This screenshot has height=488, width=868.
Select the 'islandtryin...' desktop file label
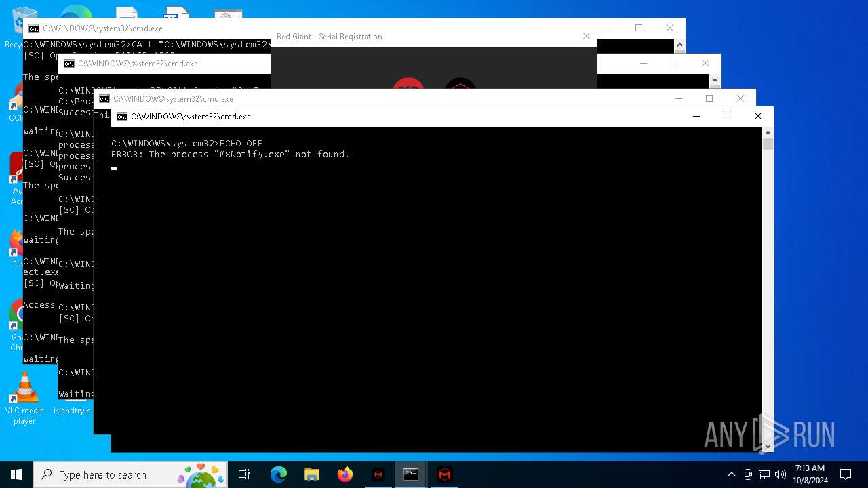pyautogui.click(x=73, y=411)
